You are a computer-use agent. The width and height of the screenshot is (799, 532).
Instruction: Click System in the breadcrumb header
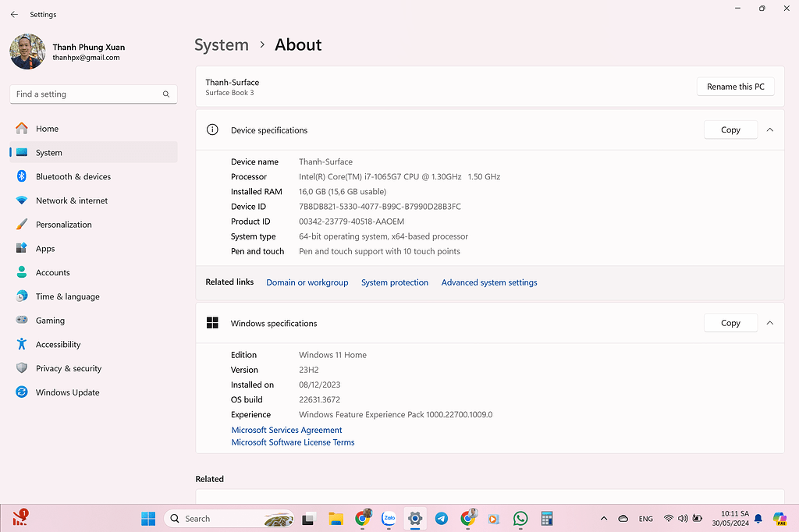coord(222,44)
